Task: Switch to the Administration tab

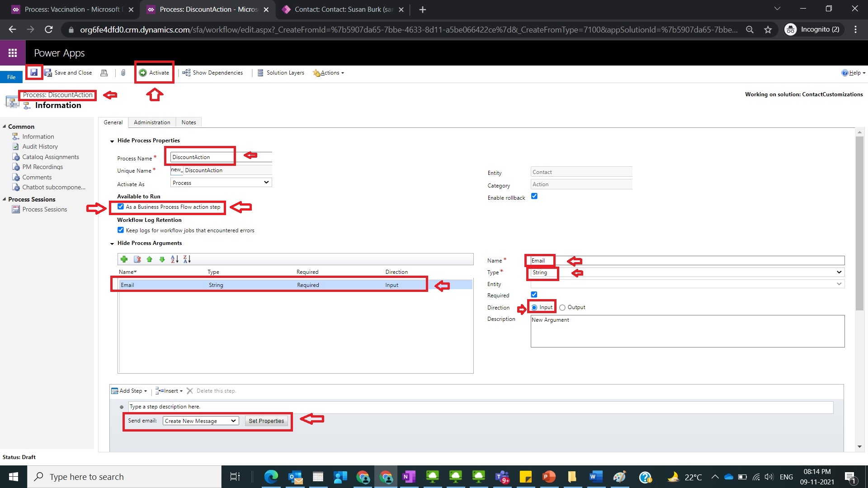Action: pos(152,122)
